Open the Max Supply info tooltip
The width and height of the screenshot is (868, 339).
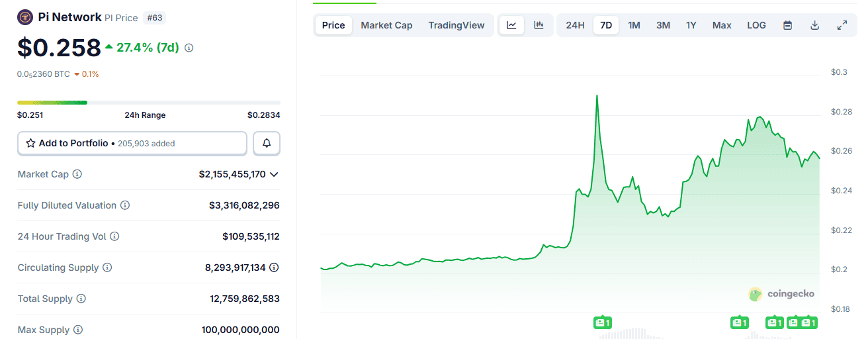point(78,330)
